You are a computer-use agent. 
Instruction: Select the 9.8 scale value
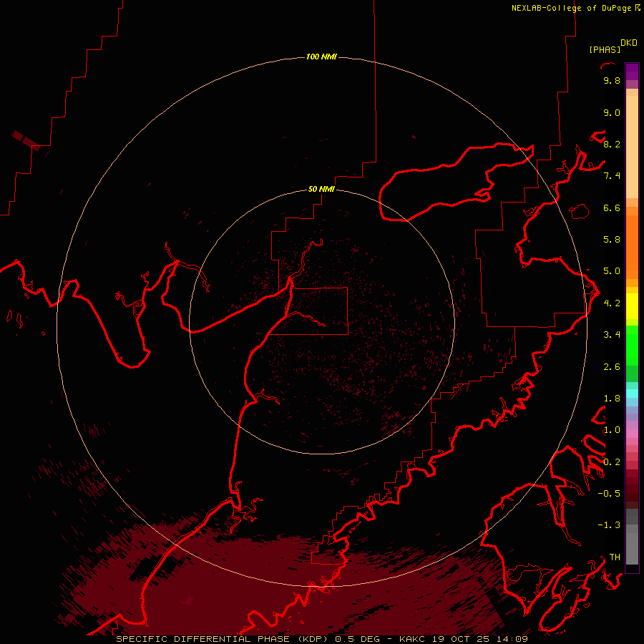[x=612, y=80]
